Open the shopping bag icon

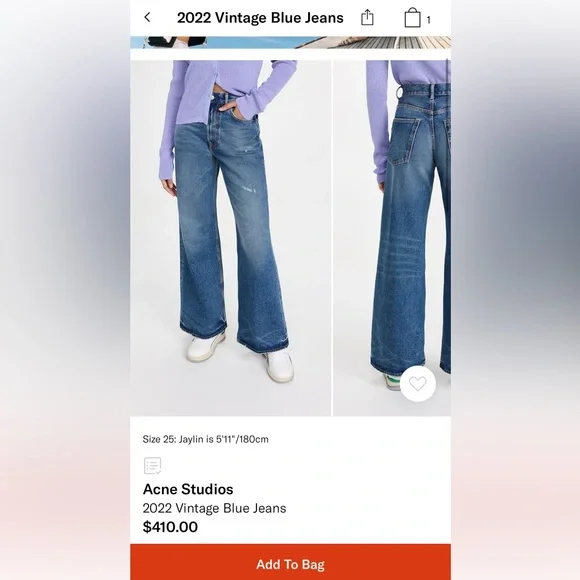point(412,18)
